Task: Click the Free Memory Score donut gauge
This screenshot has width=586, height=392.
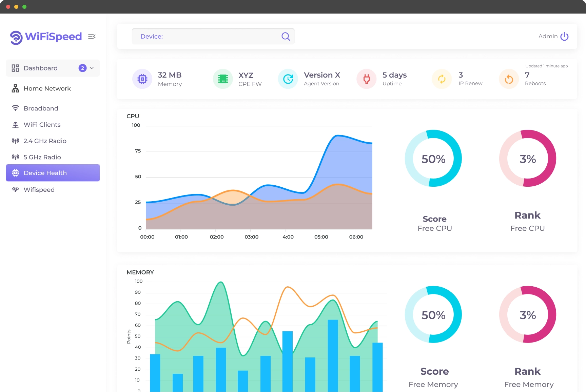Action: pyautogui.click(x=433, y=314)
